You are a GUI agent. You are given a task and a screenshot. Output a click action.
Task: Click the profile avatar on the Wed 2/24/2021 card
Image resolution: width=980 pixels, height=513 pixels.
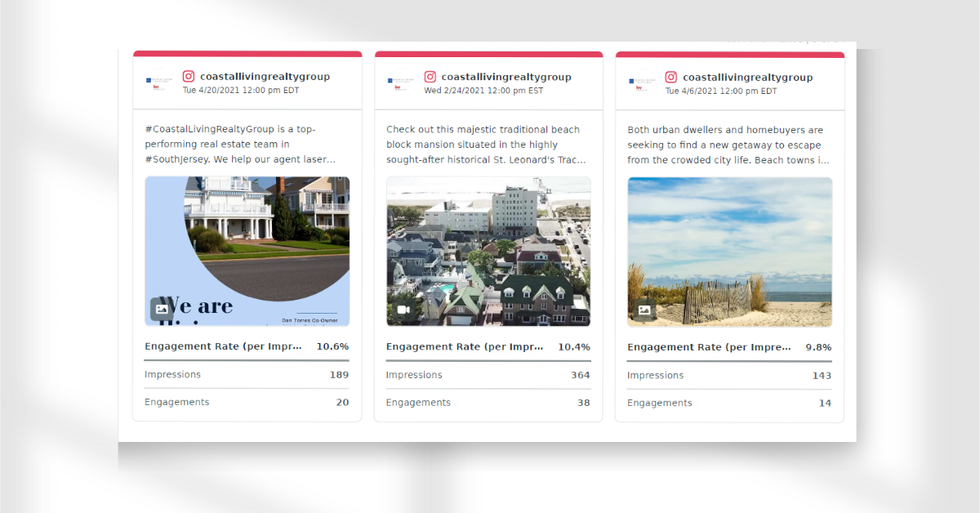pyautogui.click(x=401, y=83)
